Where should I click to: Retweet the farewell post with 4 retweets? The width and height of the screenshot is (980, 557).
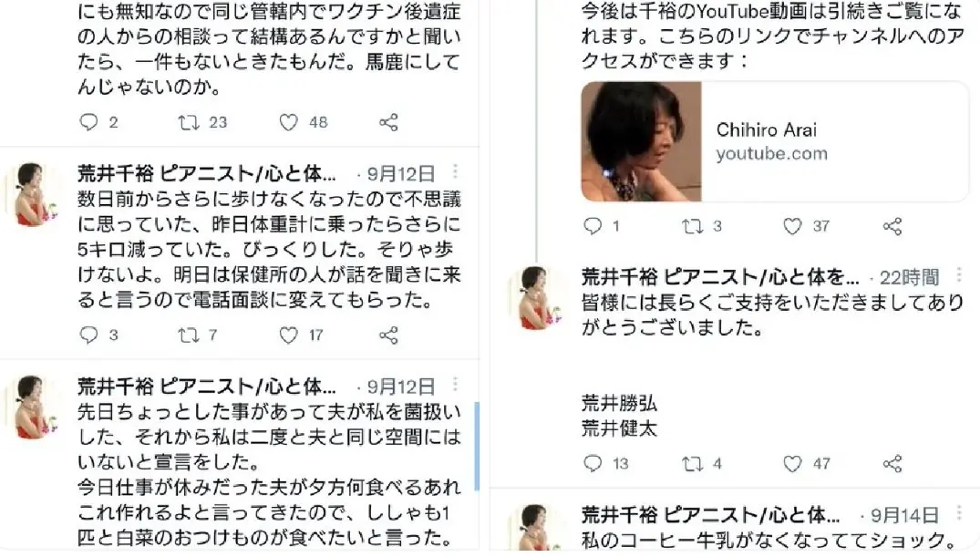point(692,464)
